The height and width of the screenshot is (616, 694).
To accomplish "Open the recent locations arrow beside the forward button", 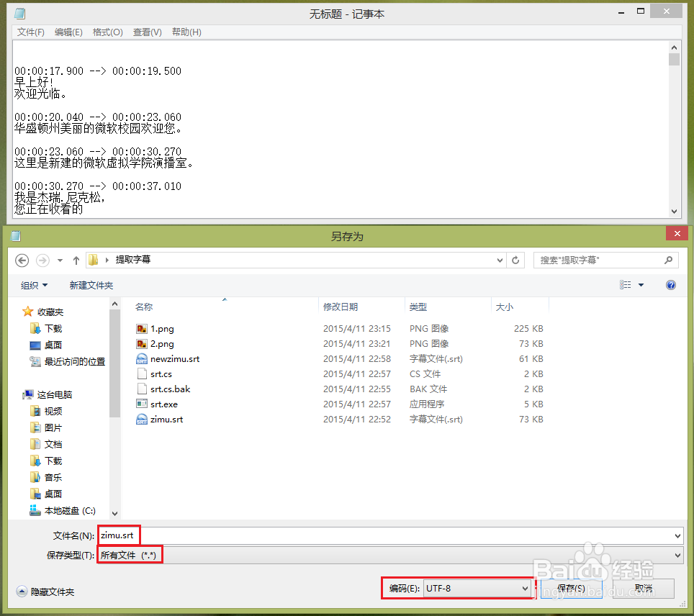I will pyautogui.click(x=60, y=261).
